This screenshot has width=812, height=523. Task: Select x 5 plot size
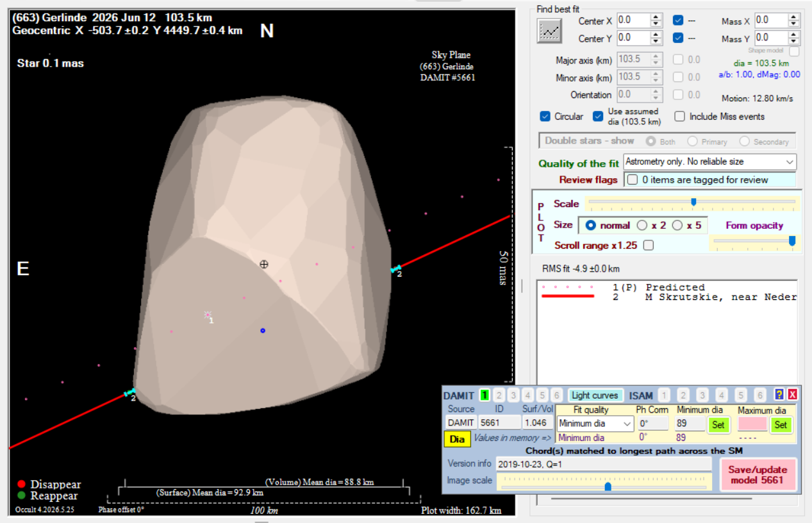coord(677,226)
